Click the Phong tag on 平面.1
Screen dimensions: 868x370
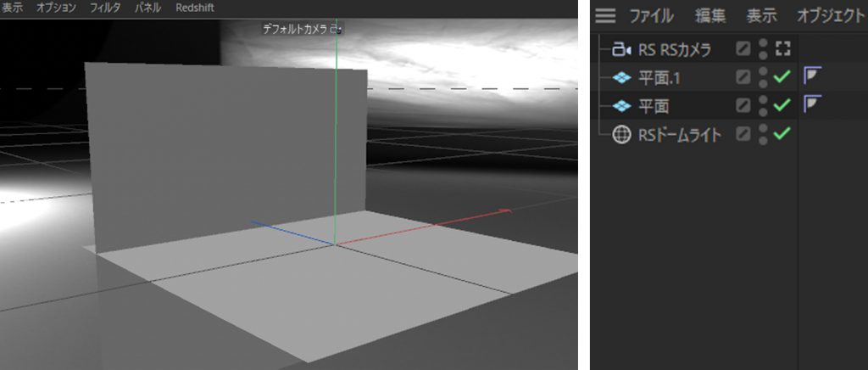812,76
